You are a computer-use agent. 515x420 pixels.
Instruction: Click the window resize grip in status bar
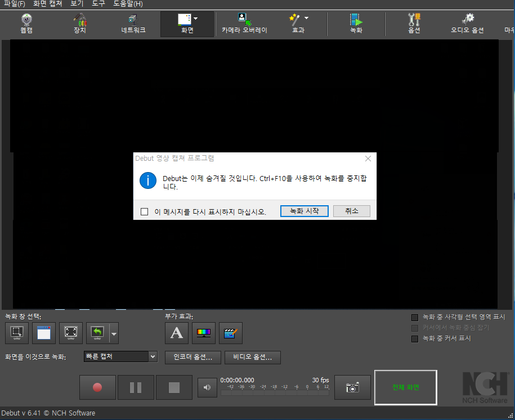tap(510, 416)
